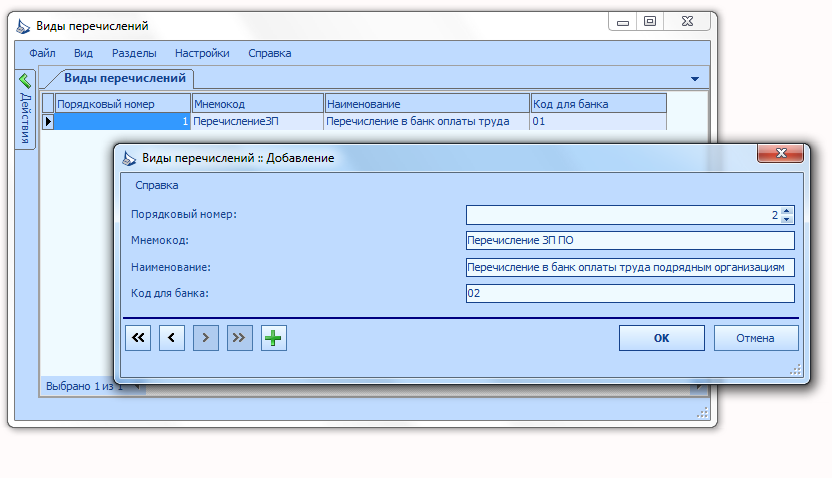The height and width of the screenshot is (478, 832).
Task: Sort by Мнемокод column header
Action: click(x=257, y=104)
